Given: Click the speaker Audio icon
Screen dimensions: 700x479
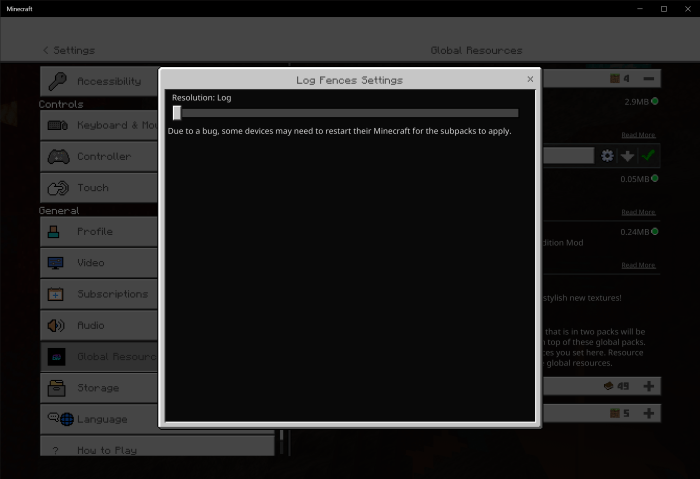Looking at the screenshot, I should 56,325.
